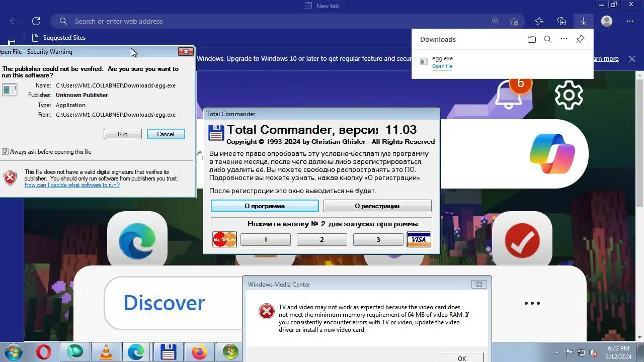Open downloads folder icon in Downloads panel
644x362 pixels.
click(532, 39)
